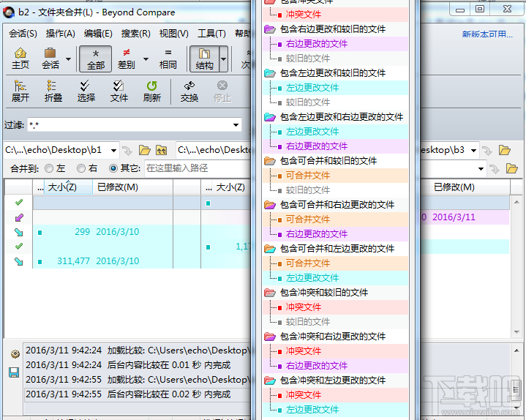
Task: Select merge to 其它 radio button
Action: (x=113, y=168)
